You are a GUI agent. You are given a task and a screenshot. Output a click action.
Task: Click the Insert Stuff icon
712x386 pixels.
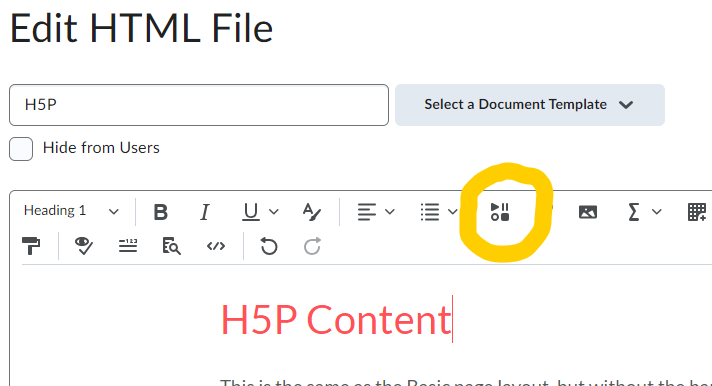[500, 212]
